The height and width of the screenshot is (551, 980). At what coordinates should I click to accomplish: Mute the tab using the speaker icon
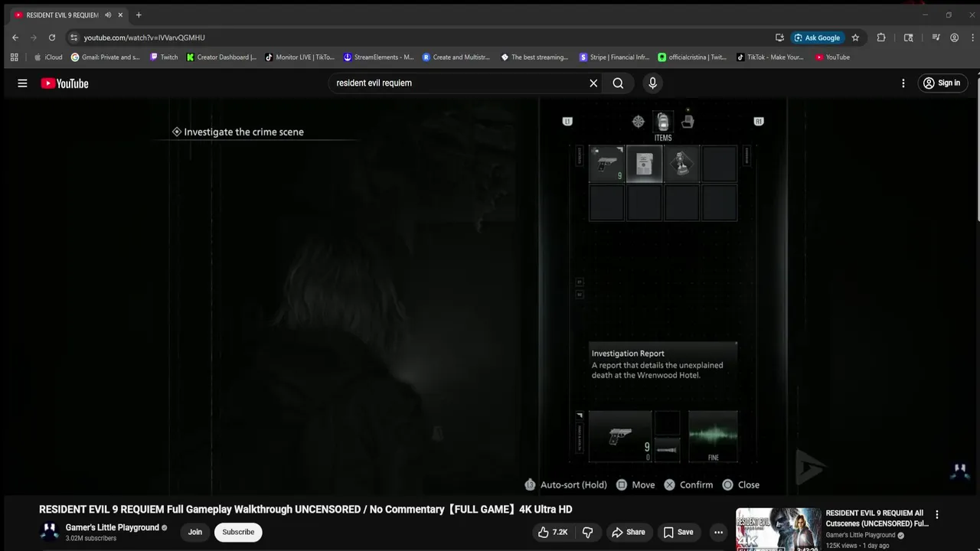(108, 15)
